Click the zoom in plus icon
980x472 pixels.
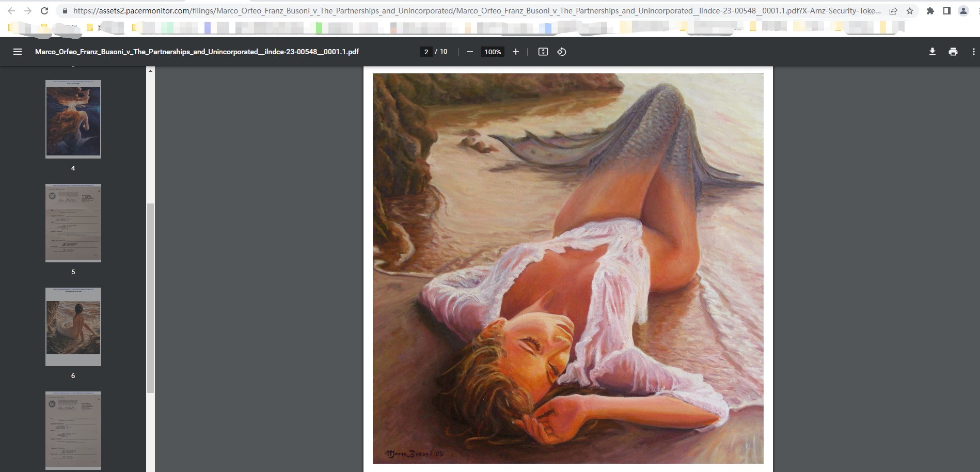point(515,52)
